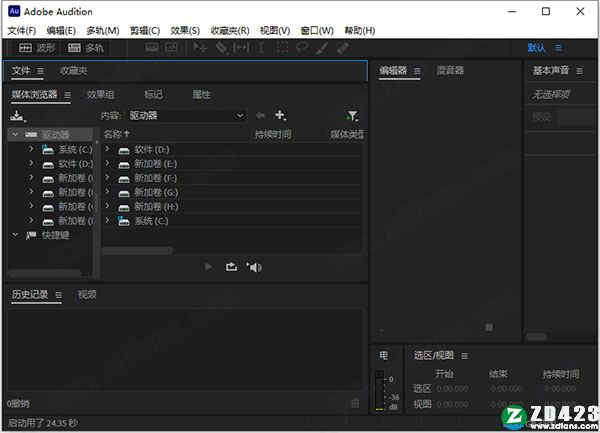This screenshot has width=600, height=433.
Task: Open the 内容 驱动器 dropdown
Action: [187, 116]
